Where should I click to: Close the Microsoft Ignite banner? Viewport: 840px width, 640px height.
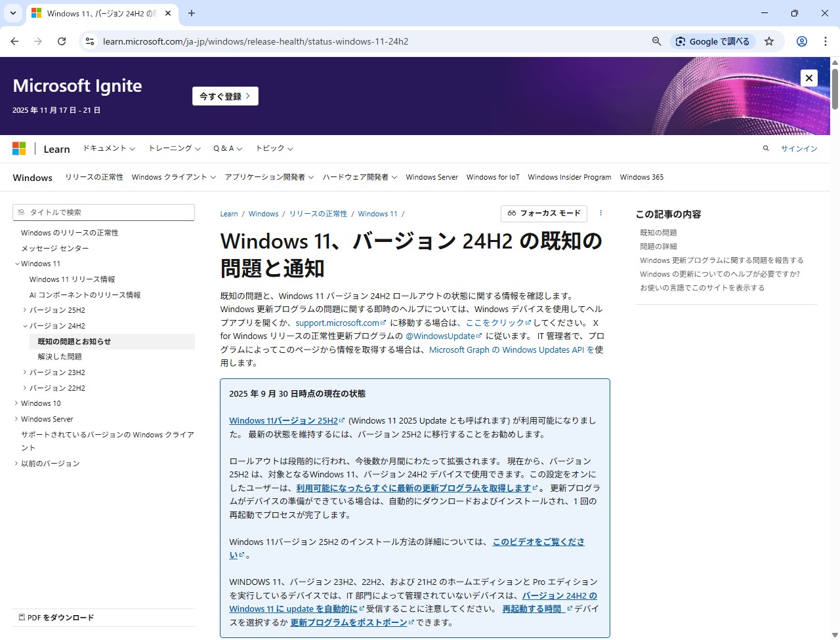coord(808,78)
